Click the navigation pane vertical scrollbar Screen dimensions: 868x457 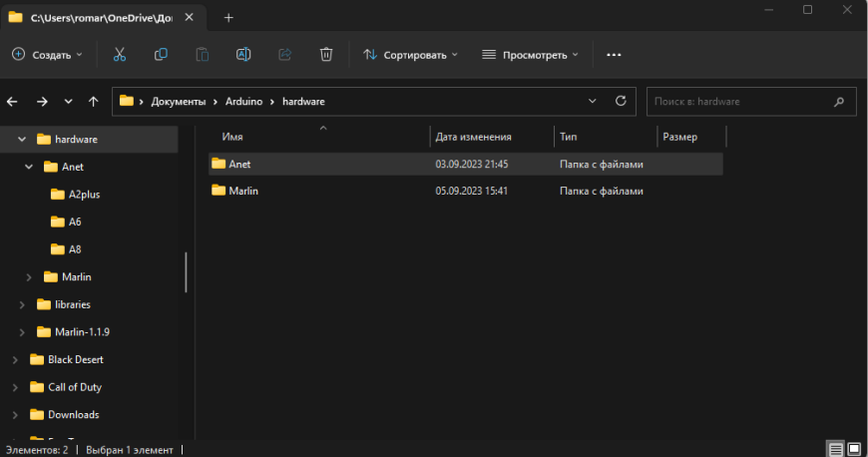(x=186, y=270)
